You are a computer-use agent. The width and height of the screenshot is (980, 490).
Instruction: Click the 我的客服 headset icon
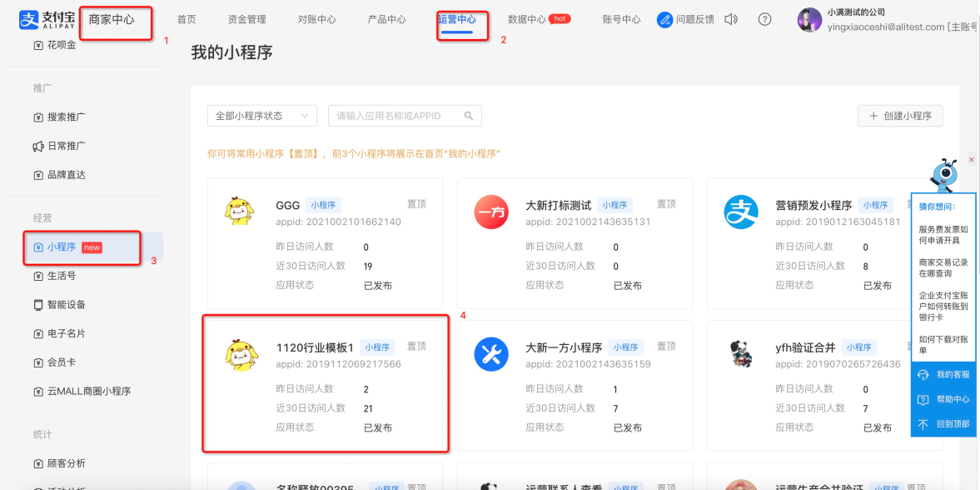[x=923, y=374]
